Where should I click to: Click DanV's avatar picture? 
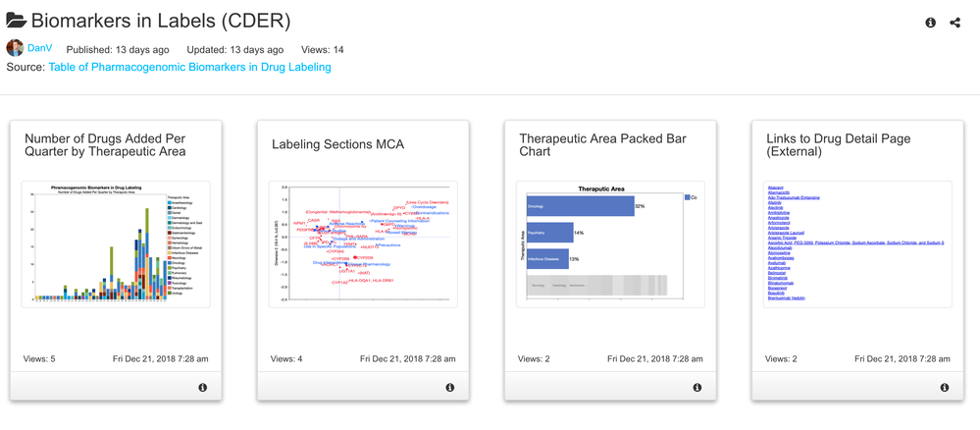pos(15,48)
